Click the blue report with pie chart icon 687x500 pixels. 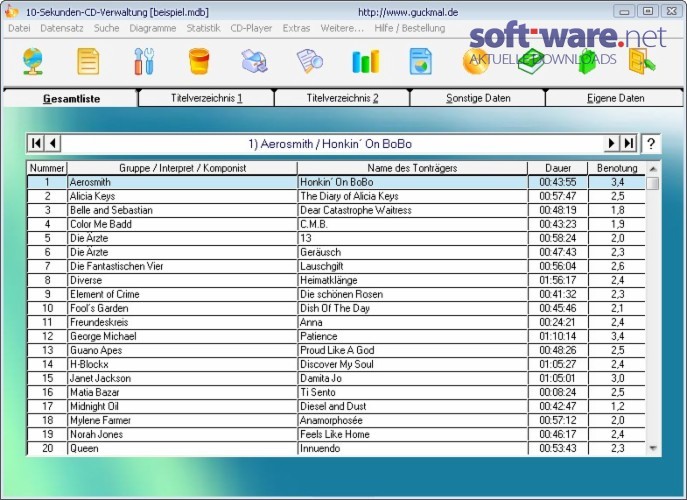click(x=421, y=61)
